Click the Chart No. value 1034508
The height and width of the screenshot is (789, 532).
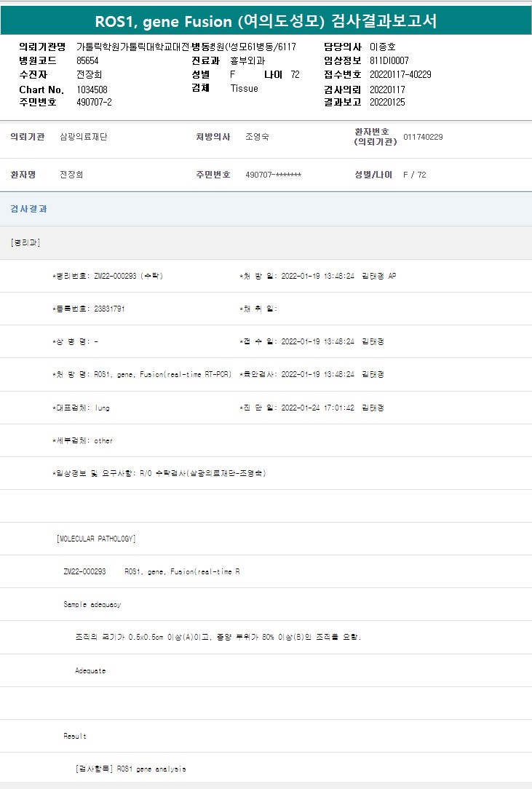(92, 89)
